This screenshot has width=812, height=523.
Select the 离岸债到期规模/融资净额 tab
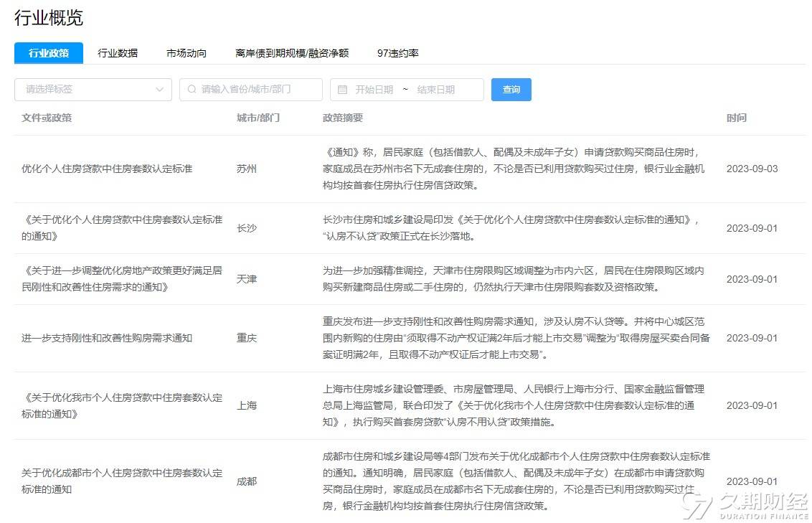(292, 53)
